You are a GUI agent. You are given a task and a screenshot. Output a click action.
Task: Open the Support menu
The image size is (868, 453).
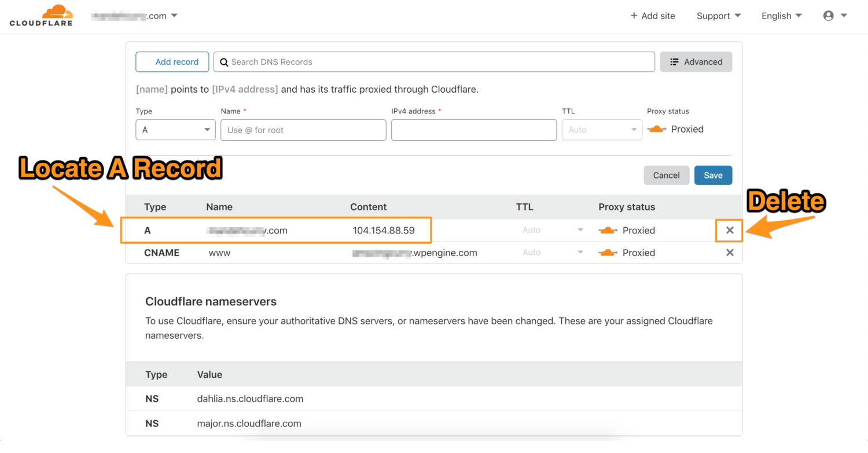coord(719,16)
